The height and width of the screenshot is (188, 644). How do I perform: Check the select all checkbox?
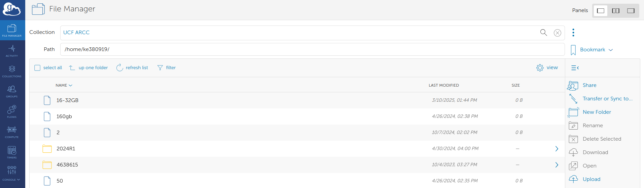[37, 68]
